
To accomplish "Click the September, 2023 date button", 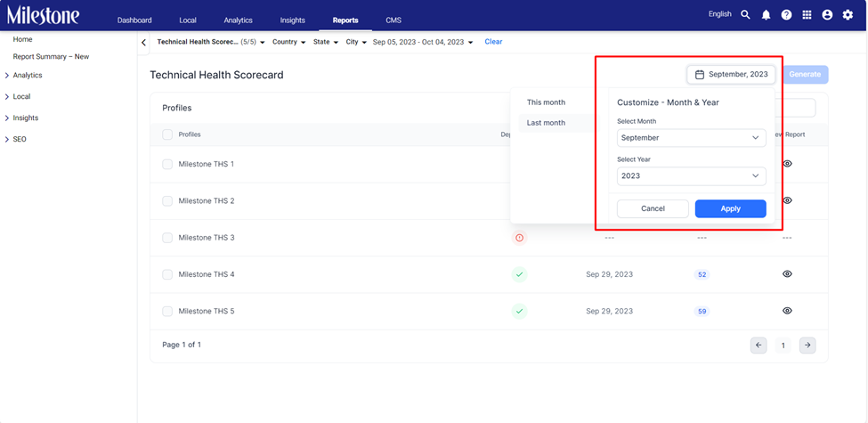I will tap(731, 74).
